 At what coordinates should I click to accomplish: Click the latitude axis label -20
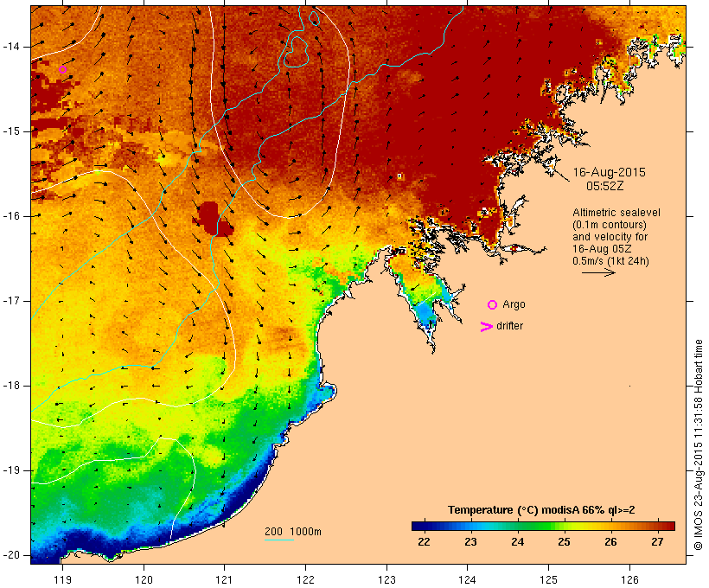coord(11,555)
